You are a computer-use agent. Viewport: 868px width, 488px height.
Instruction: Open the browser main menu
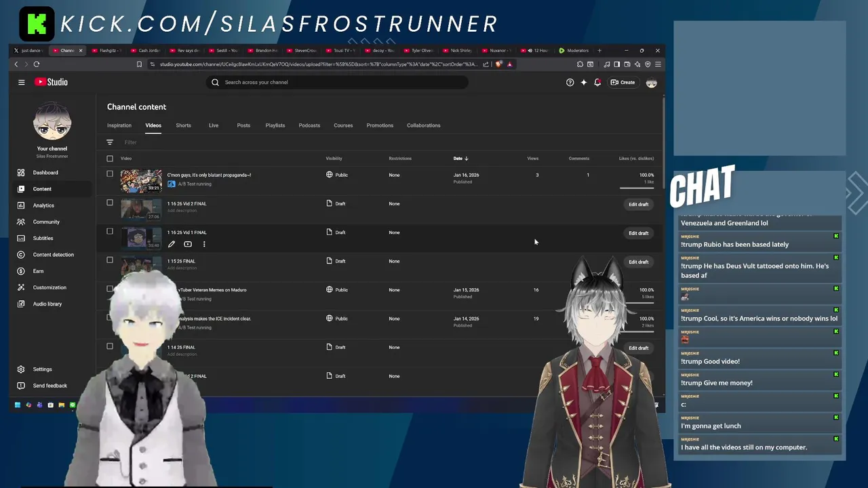pyautogui.click(x=658, y=64)
